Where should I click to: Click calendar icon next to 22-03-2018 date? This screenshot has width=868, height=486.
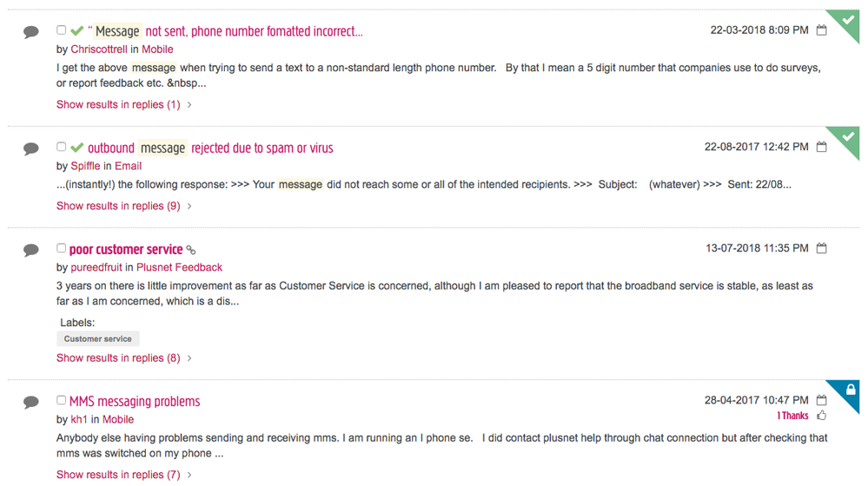(x=822, y=30)
